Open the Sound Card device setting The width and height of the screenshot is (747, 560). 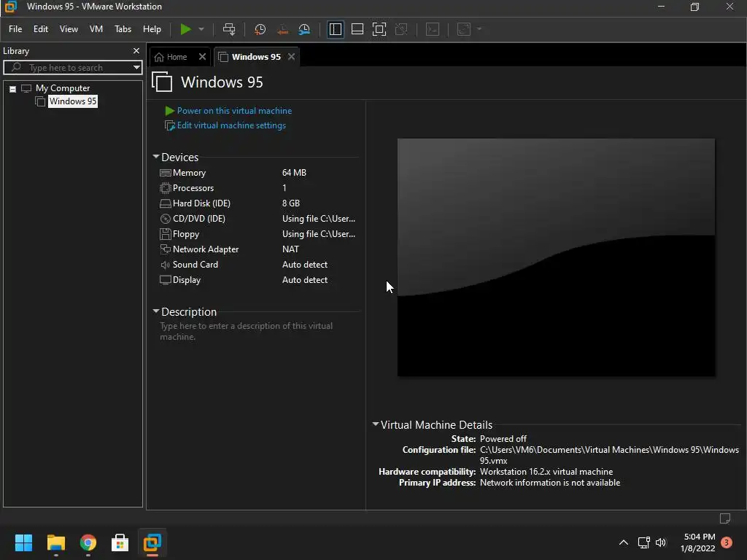[x=195, y=264]
